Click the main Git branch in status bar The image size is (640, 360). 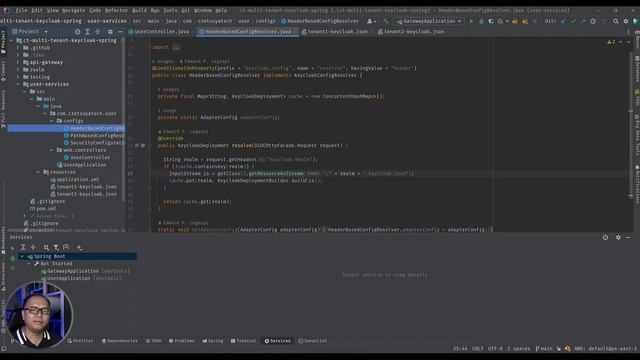click(544, 349)
